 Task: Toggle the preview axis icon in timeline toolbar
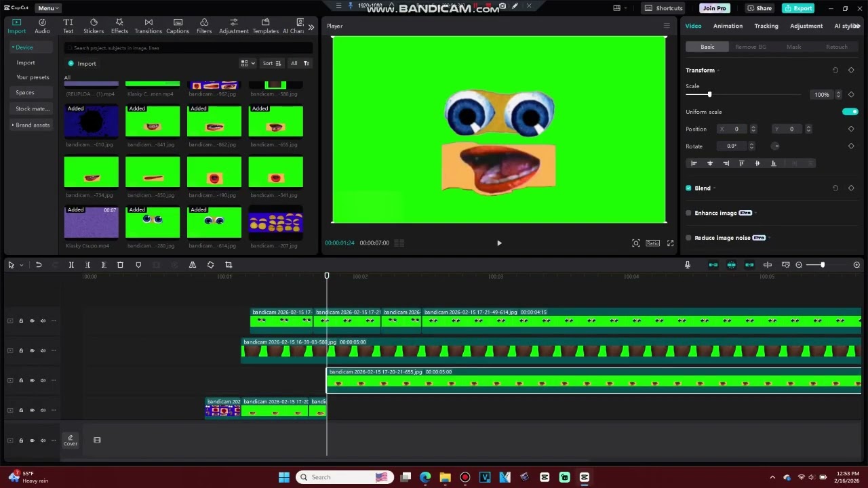pyautogui.click(x=768, y=265)
